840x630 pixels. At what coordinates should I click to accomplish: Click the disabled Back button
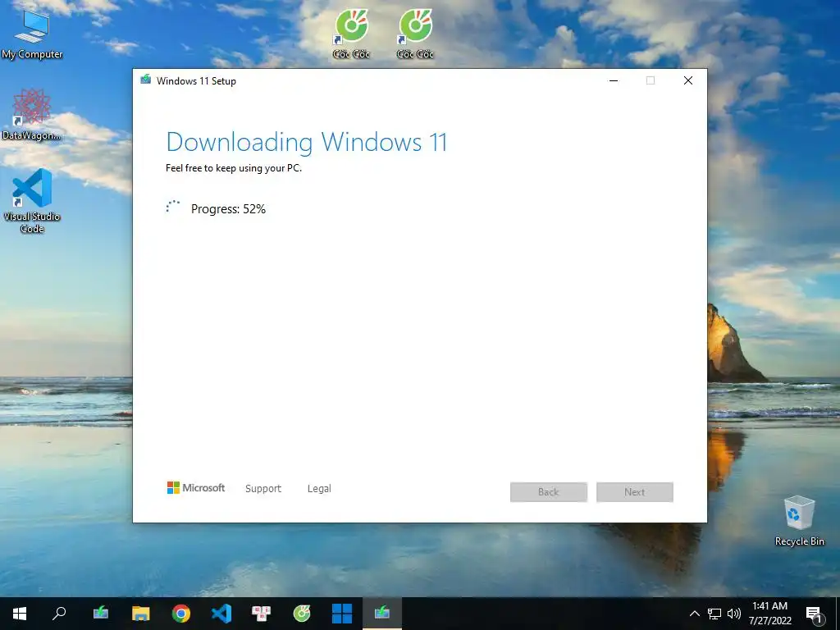[549, 492]
